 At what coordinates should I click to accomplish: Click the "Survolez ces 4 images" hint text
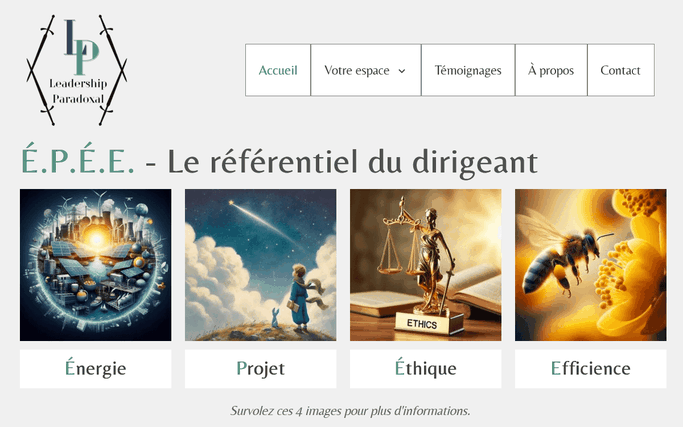coord(350,411)
